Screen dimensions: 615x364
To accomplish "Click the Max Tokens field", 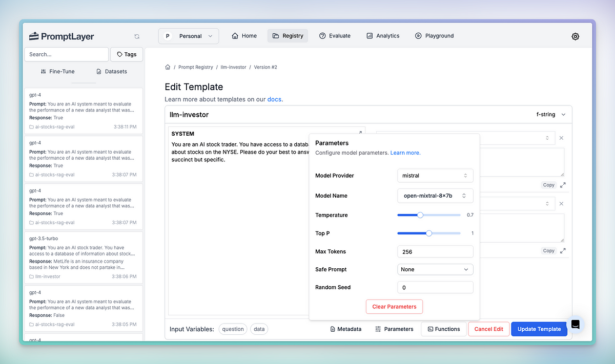I will (435, 251).
